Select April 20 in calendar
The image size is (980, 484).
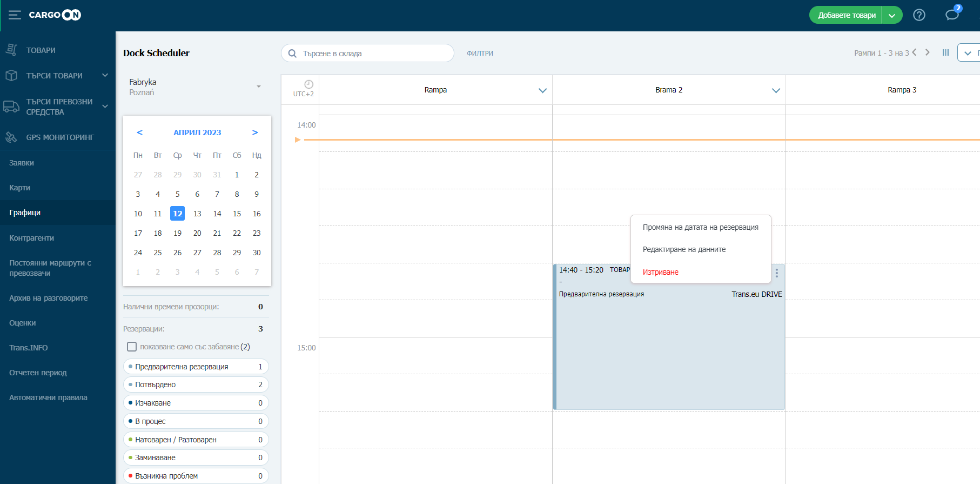pos(197,233)
